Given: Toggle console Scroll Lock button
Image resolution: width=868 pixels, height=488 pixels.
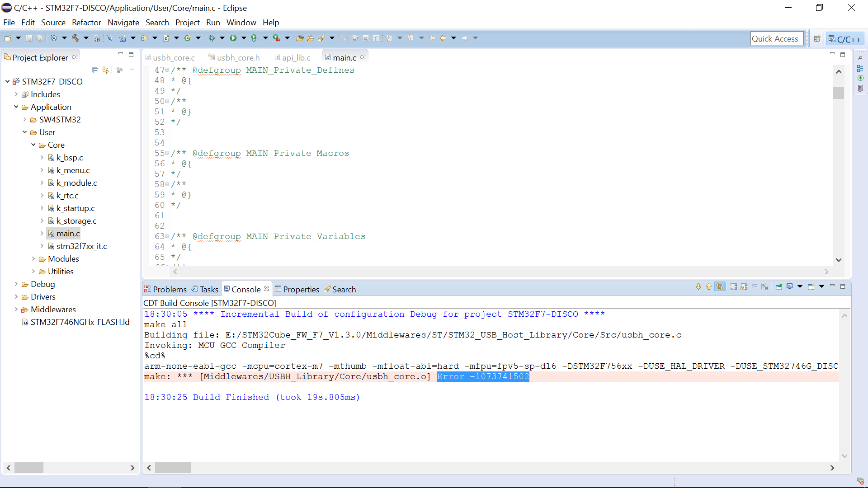Looking at the screenshot, I should pos(744,286).
